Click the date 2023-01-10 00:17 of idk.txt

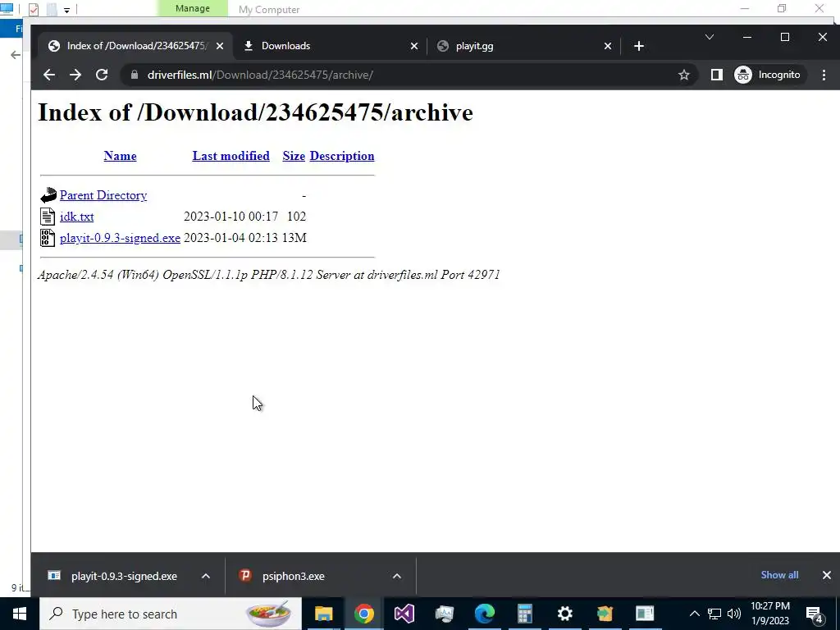[231, 217]
